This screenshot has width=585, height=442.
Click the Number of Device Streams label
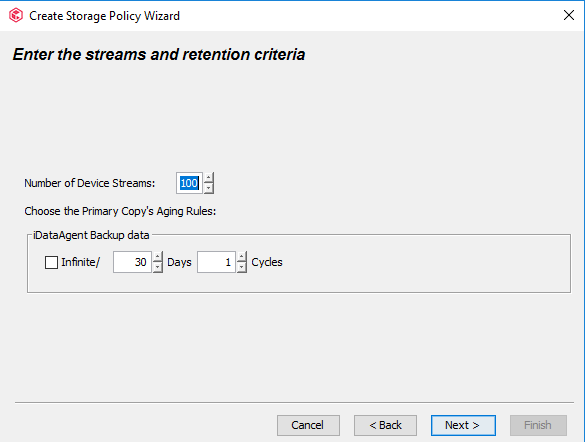90,183
